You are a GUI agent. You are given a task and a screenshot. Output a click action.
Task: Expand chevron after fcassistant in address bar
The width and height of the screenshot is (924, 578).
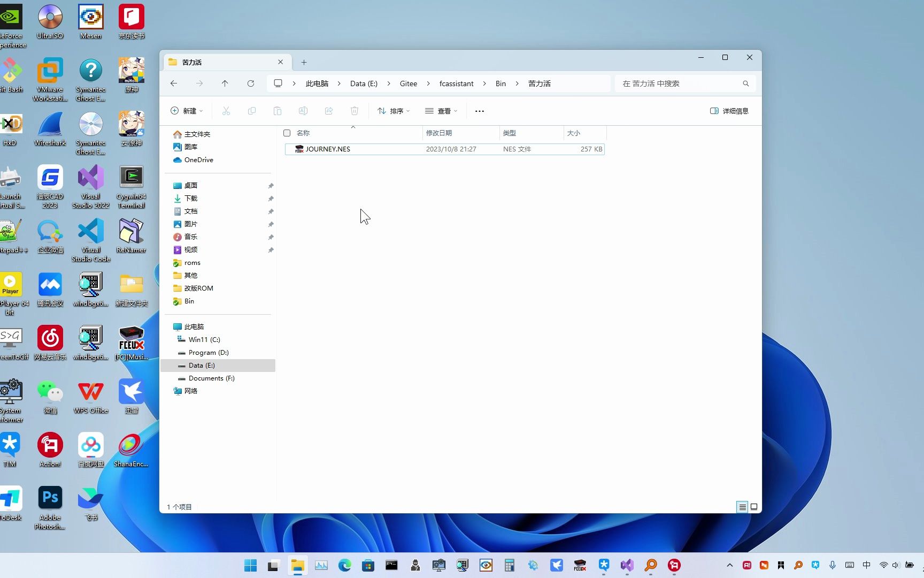(x=484, y=83)
